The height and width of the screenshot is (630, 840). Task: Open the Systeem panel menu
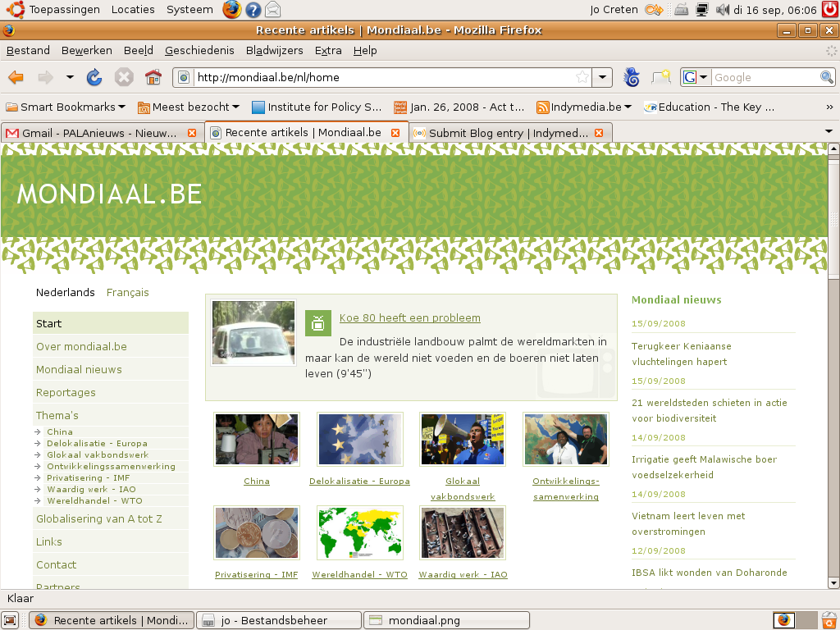(189, 10)
